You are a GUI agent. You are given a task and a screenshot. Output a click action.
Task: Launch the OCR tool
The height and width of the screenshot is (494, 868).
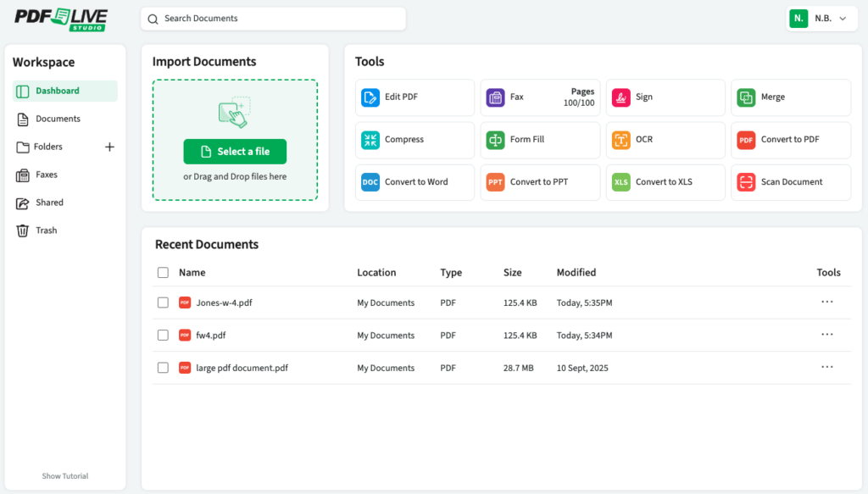665,140
